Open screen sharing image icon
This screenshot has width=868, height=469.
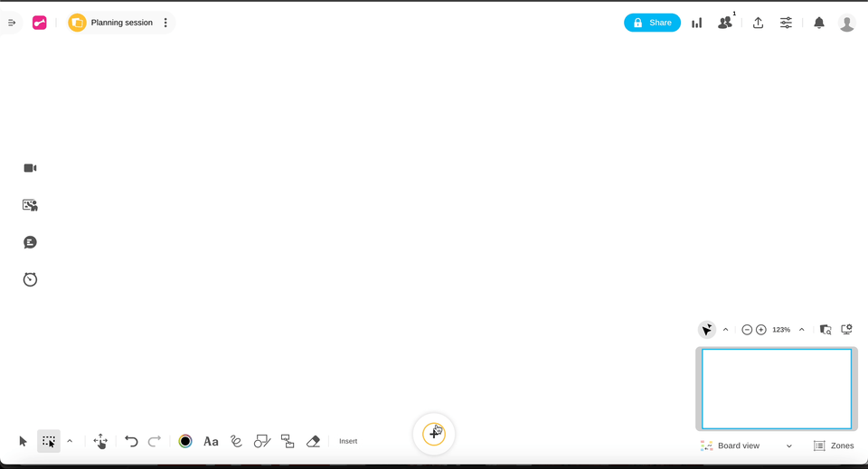(30, 205)
